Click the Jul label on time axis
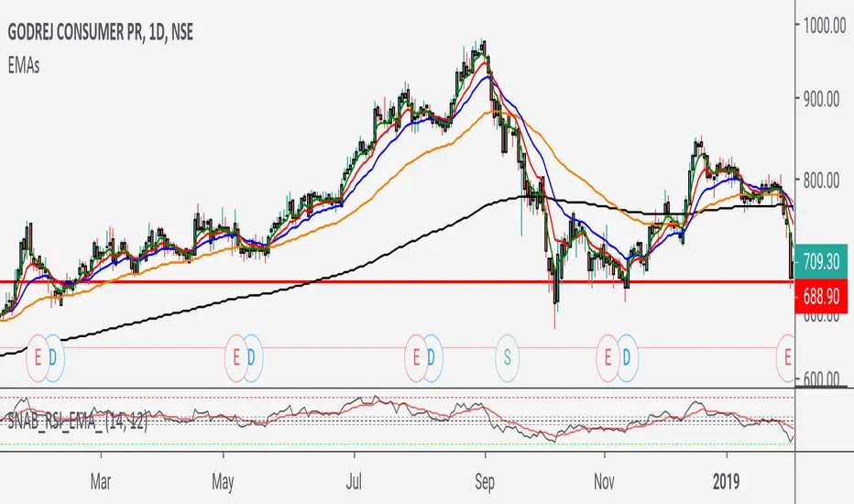 [x=354, y=482]
